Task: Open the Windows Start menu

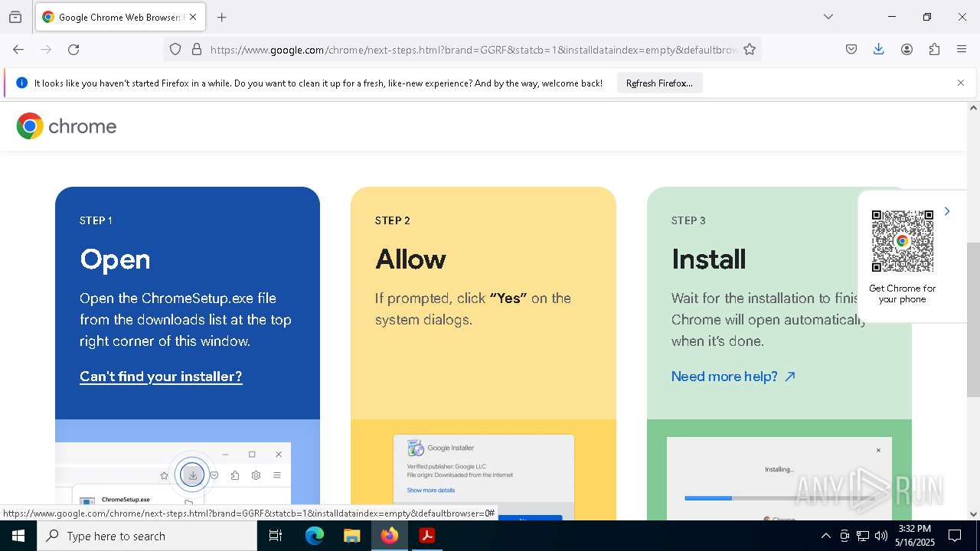Action: 18,536
